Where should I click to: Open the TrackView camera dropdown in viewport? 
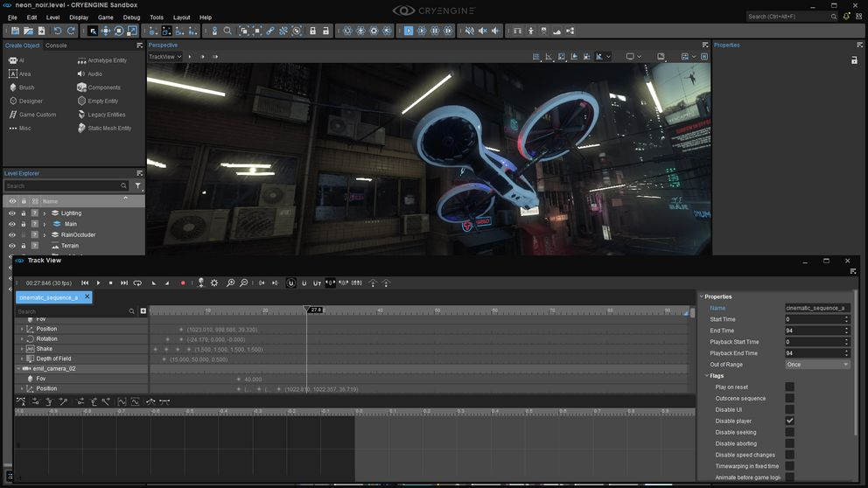click(x=164, y=57)
